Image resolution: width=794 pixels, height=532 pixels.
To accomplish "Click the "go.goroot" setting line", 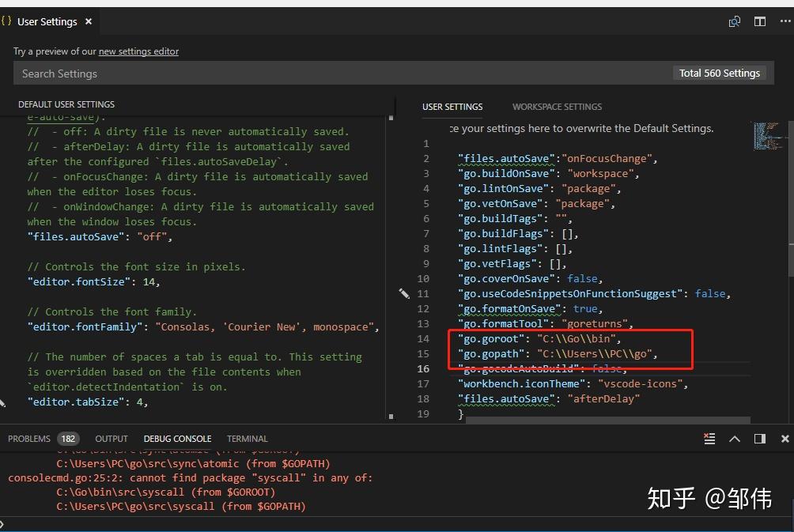I will click(539, 338).
